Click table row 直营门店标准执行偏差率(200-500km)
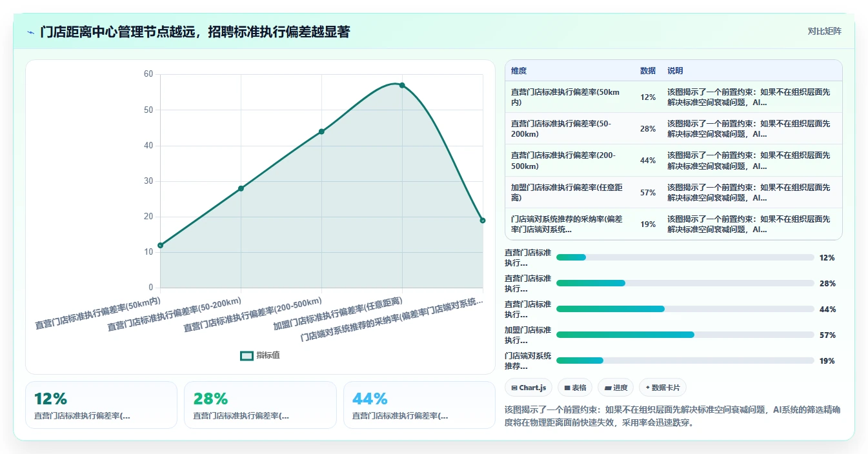The width and height of the screenshot is (868, 454). 673,161
